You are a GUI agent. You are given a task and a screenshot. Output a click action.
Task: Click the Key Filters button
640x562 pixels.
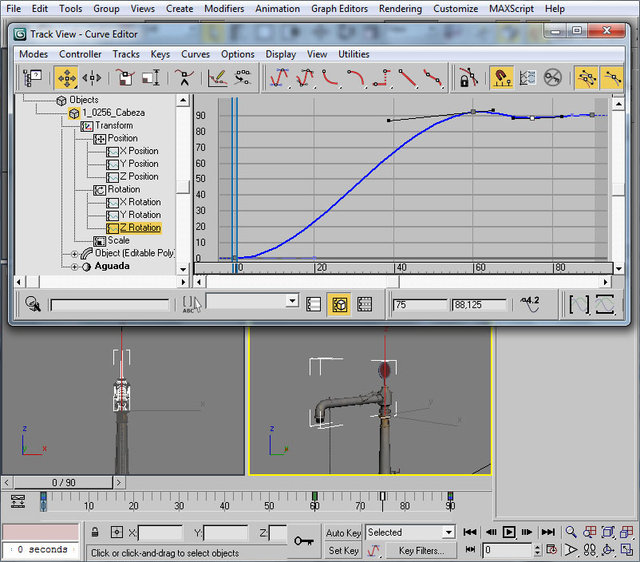tap(420, 550)
